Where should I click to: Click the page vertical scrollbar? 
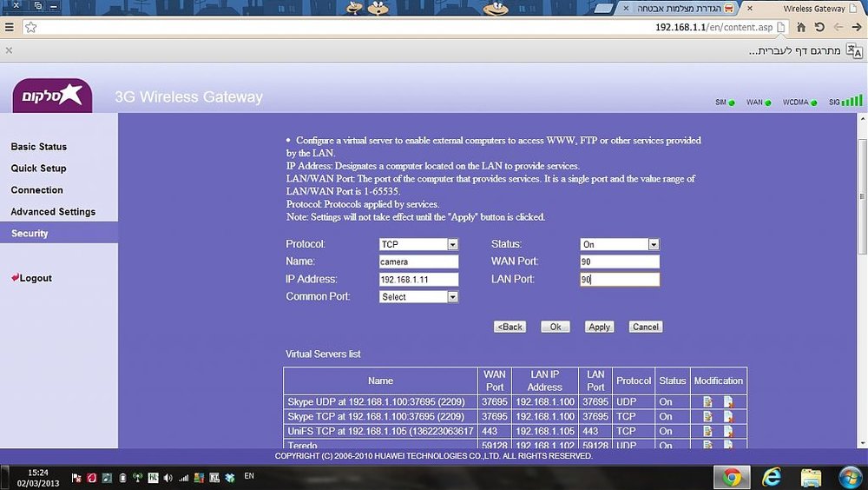pos(862,281)
